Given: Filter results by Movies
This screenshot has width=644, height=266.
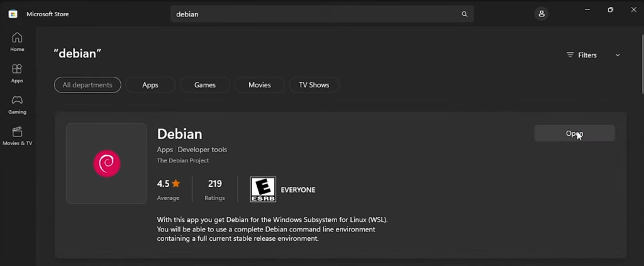Looking at the screenshot, I should (259, 85).
